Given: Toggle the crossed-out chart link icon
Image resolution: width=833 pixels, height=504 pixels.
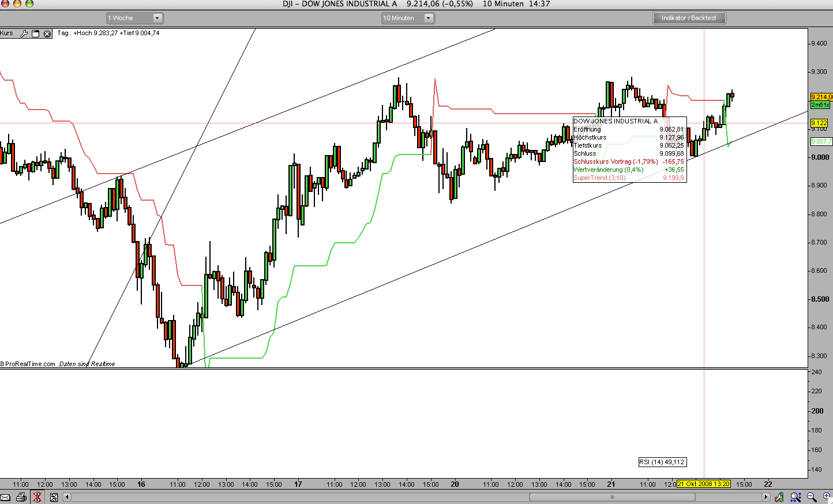Looking at the screenshot, I should [x=37, y=497].
